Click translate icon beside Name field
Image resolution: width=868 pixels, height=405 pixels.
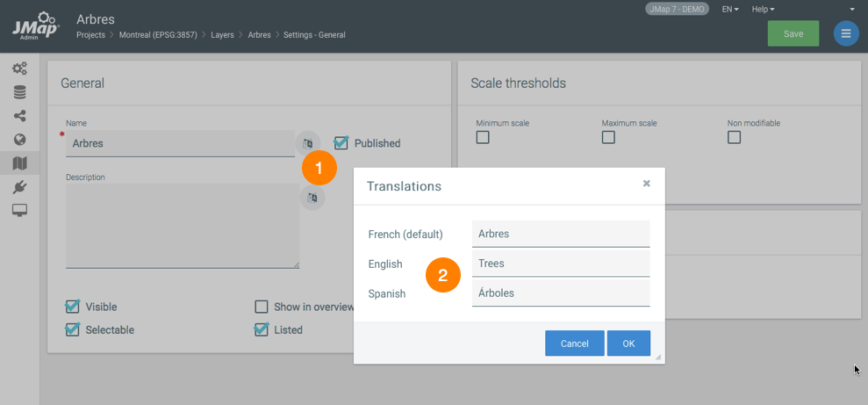pos(308,143)
